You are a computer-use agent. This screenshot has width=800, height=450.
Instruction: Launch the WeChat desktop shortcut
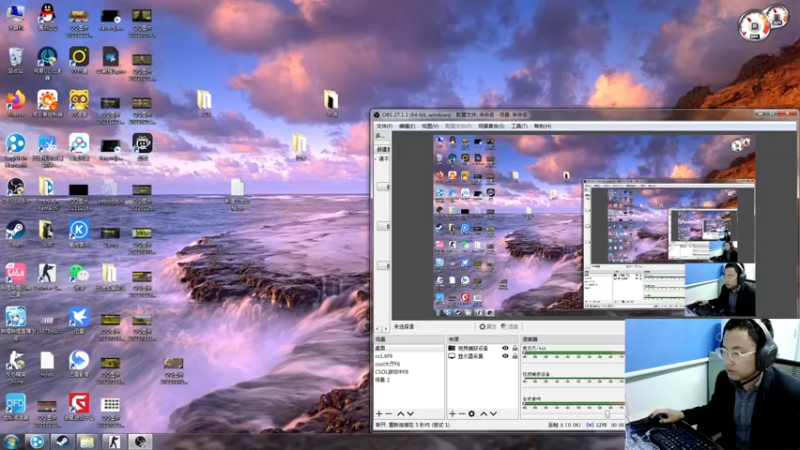point(79,276)
